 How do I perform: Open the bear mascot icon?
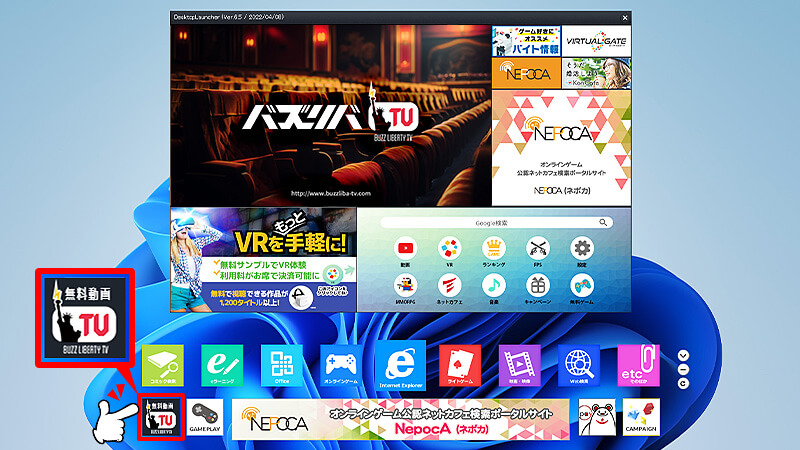coord(597,417)
